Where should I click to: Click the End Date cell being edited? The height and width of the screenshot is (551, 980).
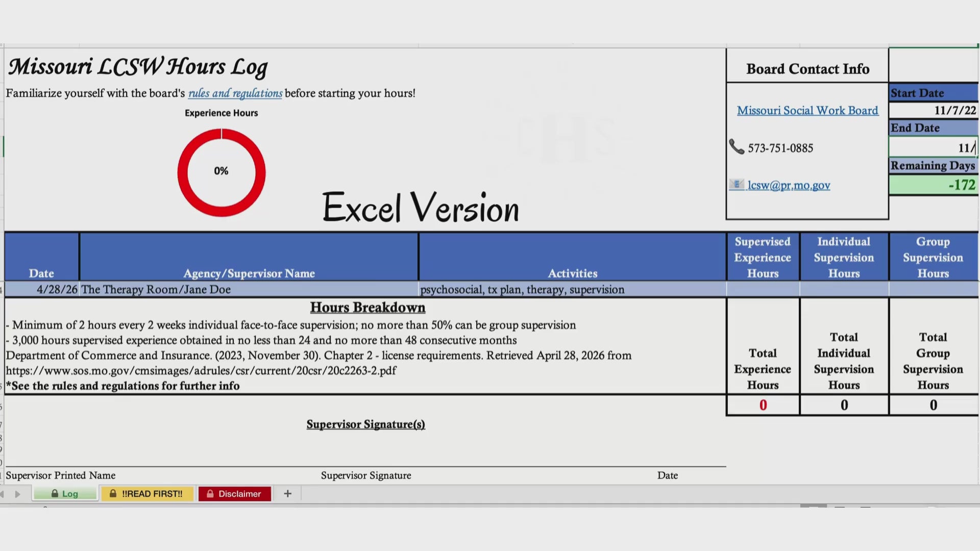point(933,148)
